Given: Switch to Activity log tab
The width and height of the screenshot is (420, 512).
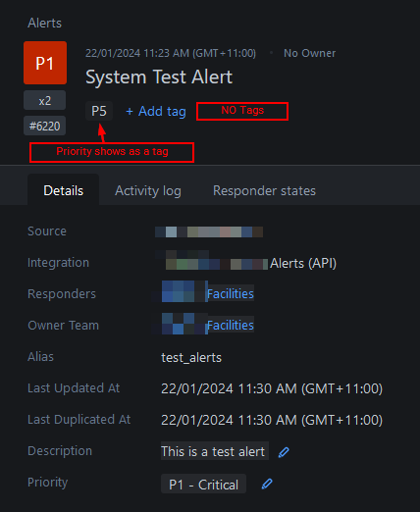Looking at the screenshot, I should point(148,190).
